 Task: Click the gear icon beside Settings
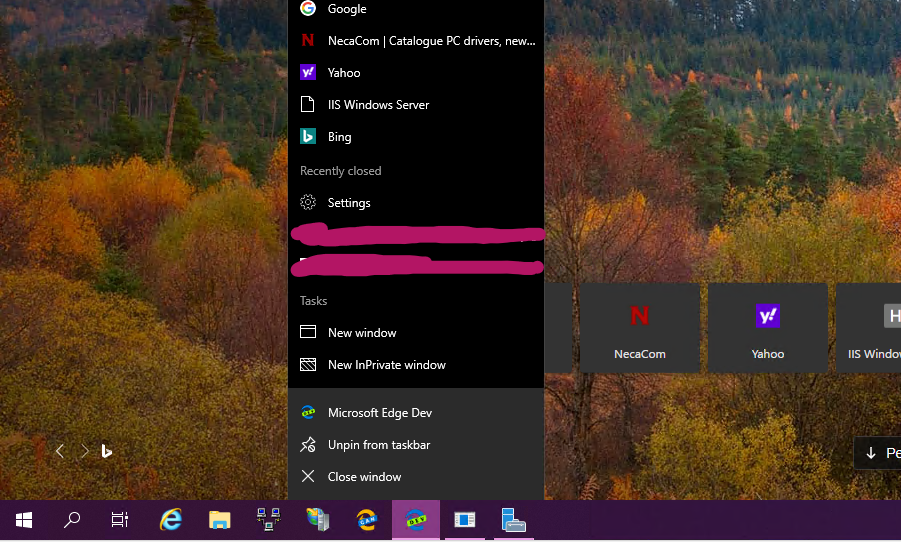308,202
